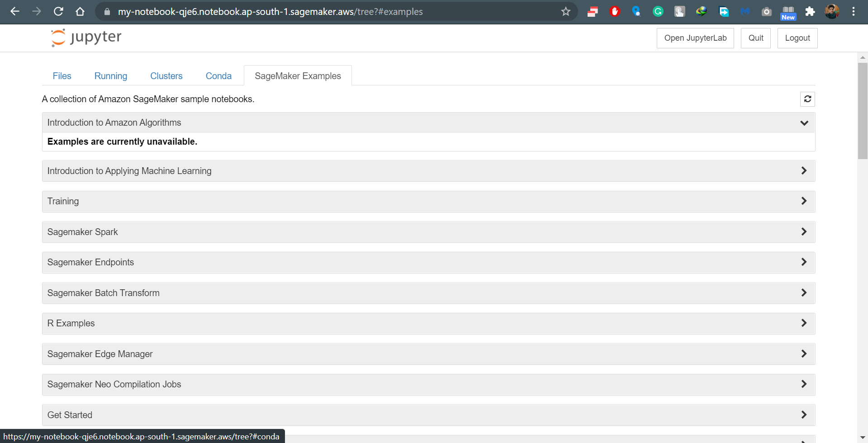Image resolution: width=868 pixels, height=443 pixels.
Task: Expand the Sagemaker Endpoints section
Action: click(x=428, y=262)
